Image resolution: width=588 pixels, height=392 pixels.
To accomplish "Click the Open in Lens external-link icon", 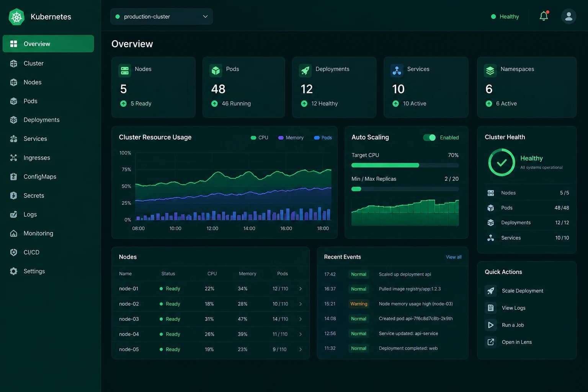I will [490, 342].
